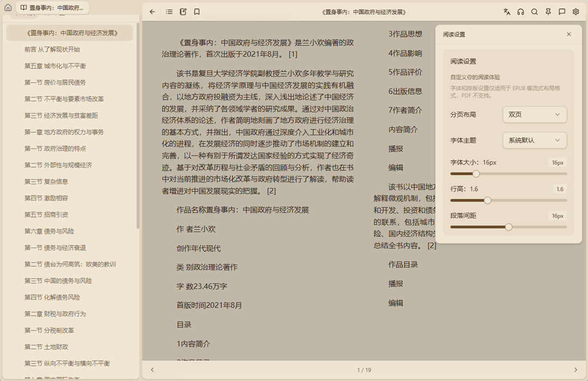Click the Home icon in top-left
The width and height of the screenshot is (588, 381).
point(8,8)
